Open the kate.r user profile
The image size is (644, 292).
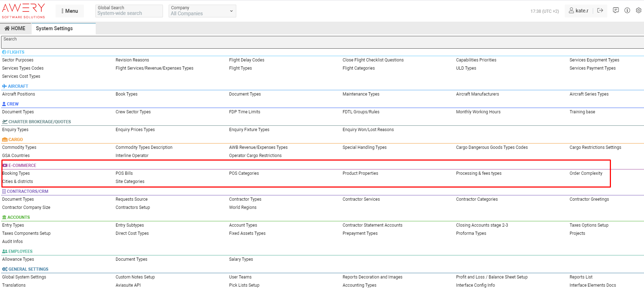[579, 11]
